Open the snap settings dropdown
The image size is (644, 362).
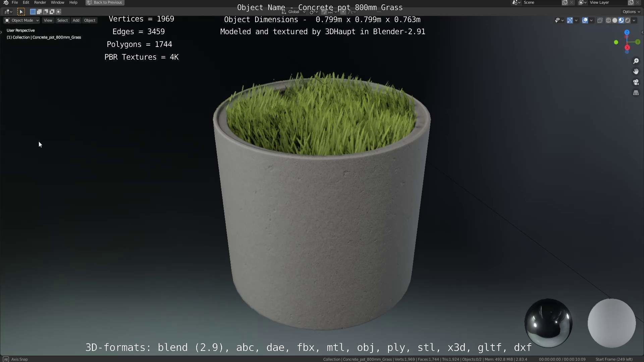[x=332, y=12]
